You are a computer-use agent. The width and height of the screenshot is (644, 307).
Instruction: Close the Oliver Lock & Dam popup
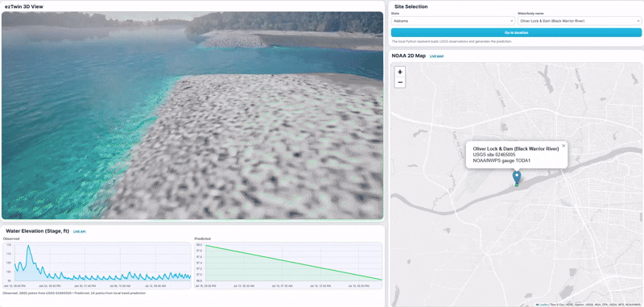[x=563, y=146]
